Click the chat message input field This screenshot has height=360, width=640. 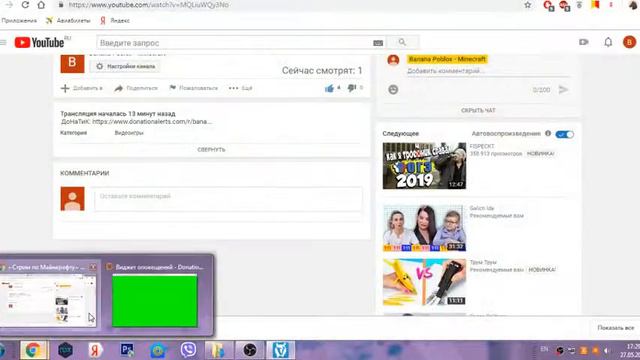pos(488,71)
